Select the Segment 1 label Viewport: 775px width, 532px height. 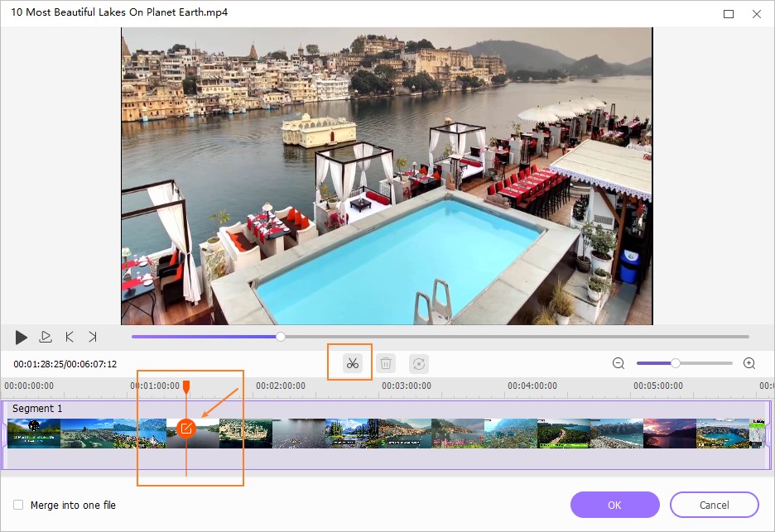[37, 409]
